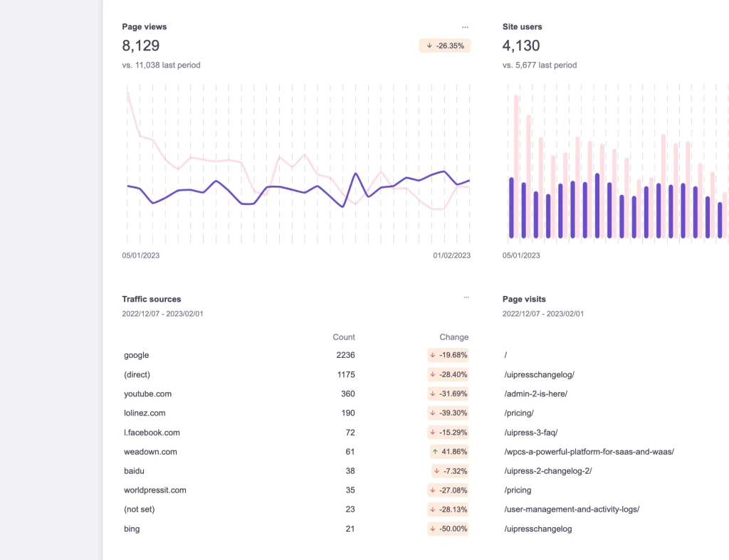
Task: Click the 41.86% increase badge for weadown.com
Action: click(450, 452)
